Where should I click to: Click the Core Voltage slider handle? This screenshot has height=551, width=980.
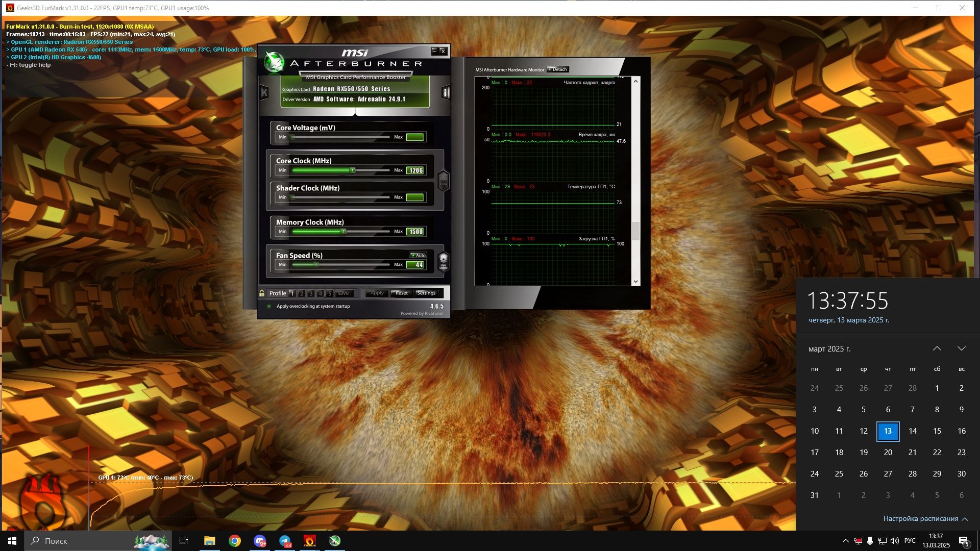(x=292, y=137)
